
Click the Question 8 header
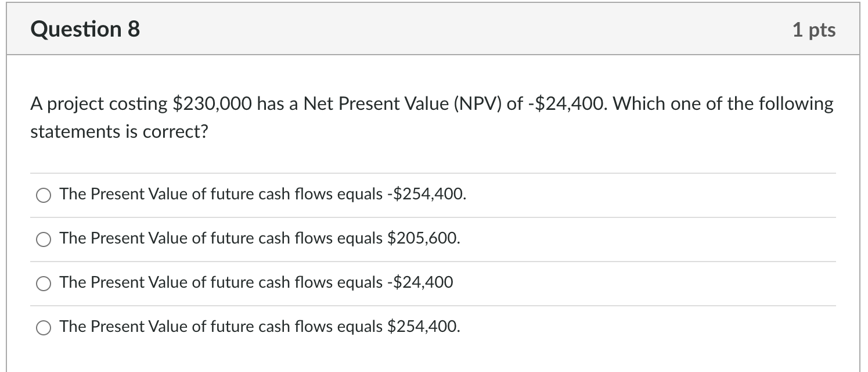pyautogui.click(x=85, y=29)
